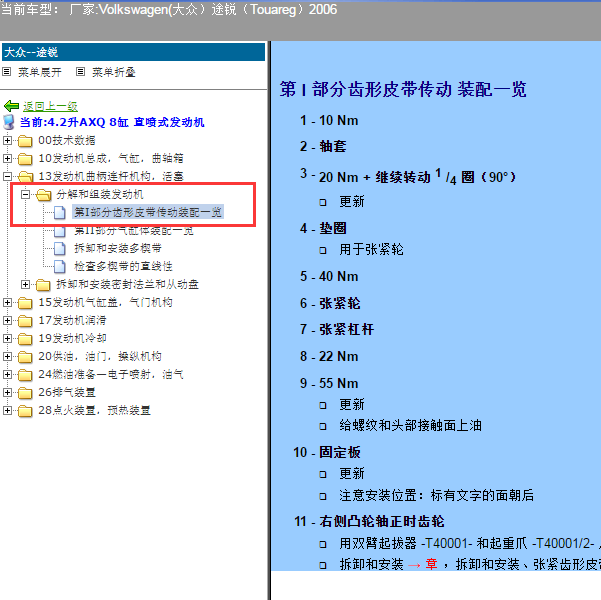This screenshot has height=600, width=601.
Task: Select 17发动机润滑 tree item
Action: tap(72, 320)
